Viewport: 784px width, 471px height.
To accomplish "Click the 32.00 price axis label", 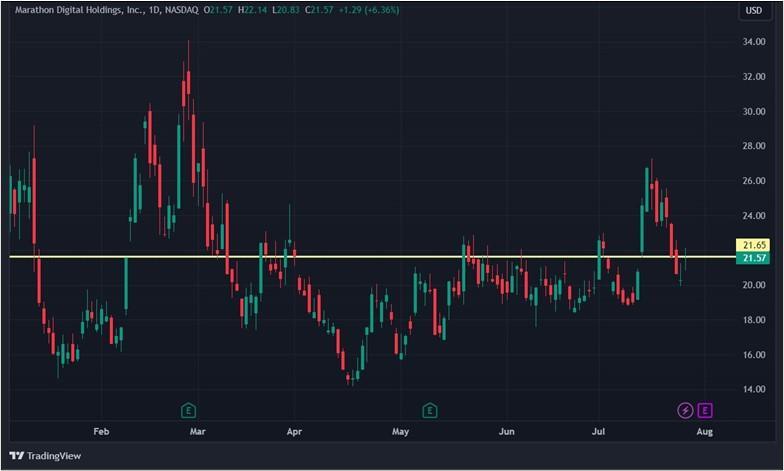I will (x=754, y=76).
